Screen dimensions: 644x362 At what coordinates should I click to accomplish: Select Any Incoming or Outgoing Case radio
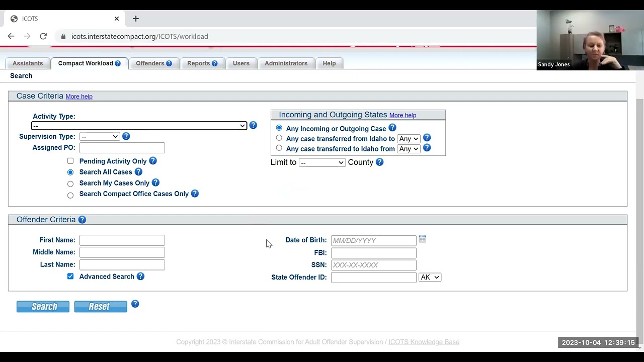(279, 128)
